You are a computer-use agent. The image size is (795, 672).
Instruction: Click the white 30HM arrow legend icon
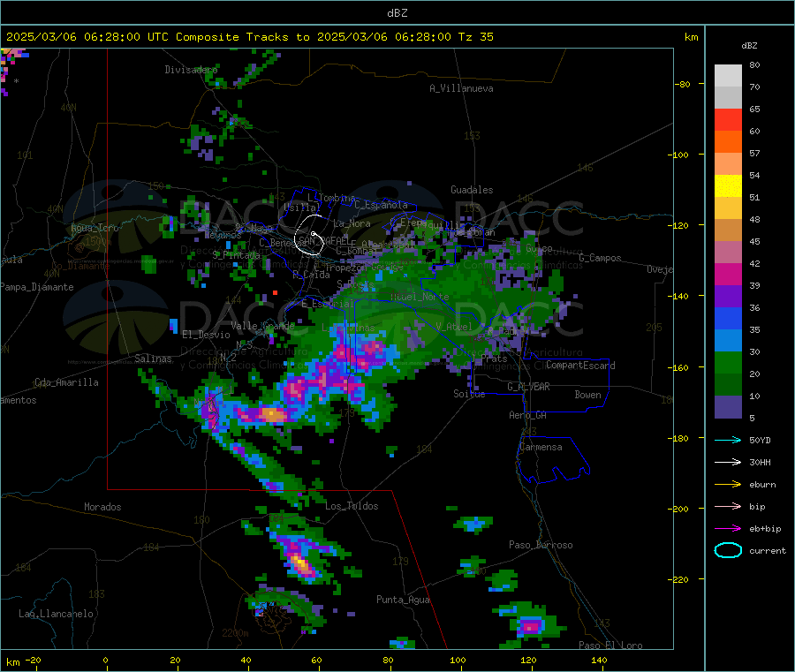click(728, 462)
